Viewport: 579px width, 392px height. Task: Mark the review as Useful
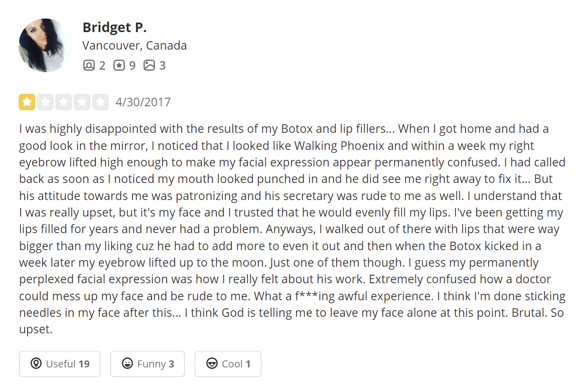coord(60,364)
